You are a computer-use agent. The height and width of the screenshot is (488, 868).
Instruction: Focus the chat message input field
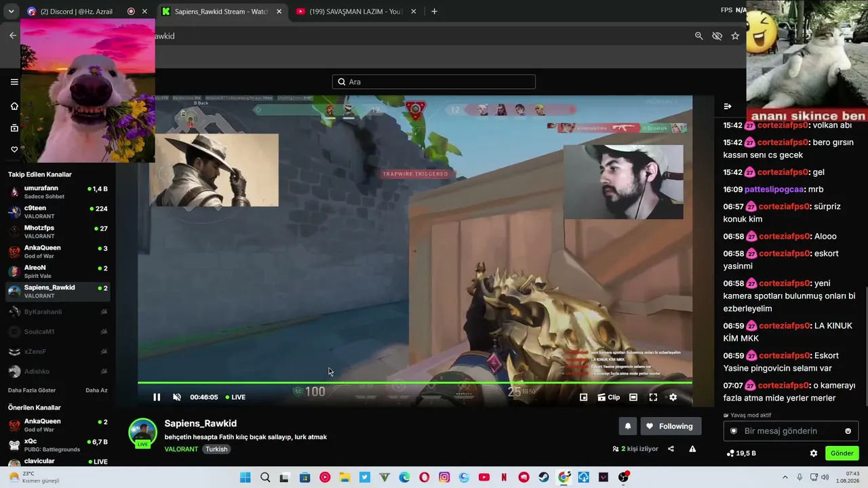(x=791, y=431)
